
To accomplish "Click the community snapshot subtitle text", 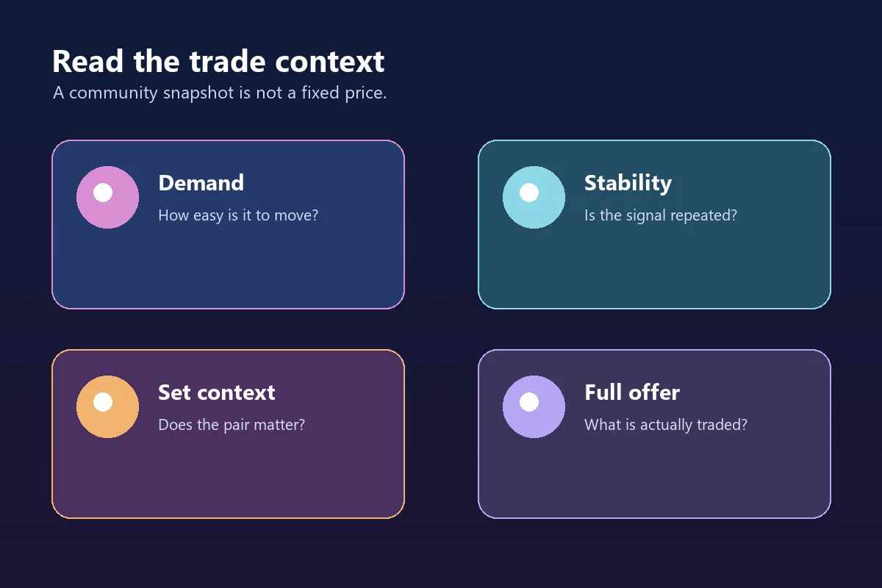I will coord(220,93).
